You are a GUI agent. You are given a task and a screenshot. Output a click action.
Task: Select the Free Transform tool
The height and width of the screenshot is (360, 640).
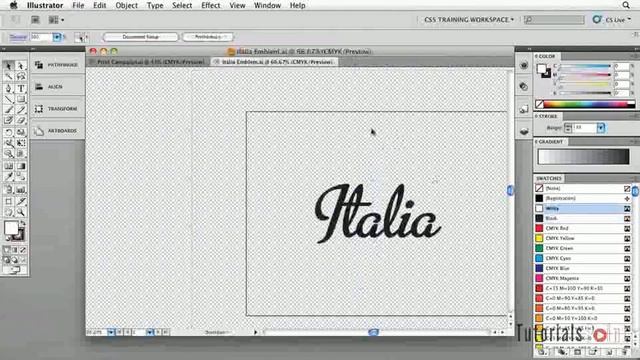tap(21, 143)
